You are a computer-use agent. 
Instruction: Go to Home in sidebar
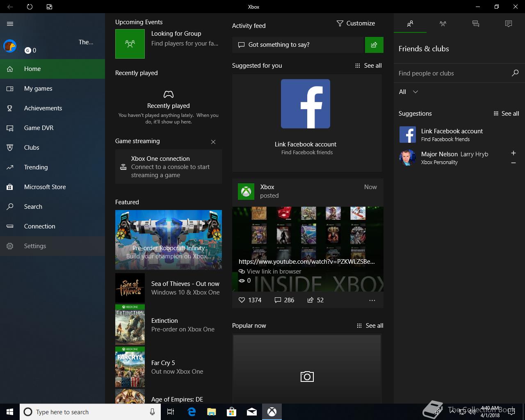pos(52,69)
